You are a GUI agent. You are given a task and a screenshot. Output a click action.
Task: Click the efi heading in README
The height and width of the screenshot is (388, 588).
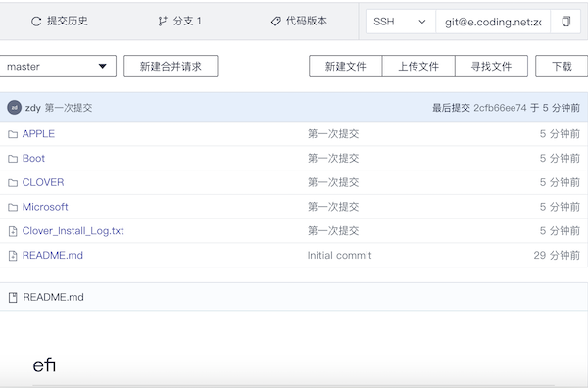[x=44, y=365]
